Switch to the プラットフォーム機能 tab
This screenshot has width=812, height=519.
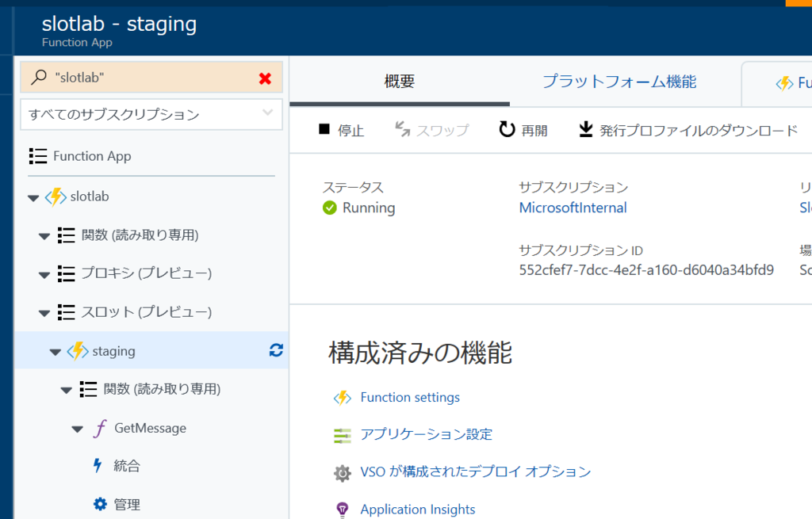[x=619, y=82]
